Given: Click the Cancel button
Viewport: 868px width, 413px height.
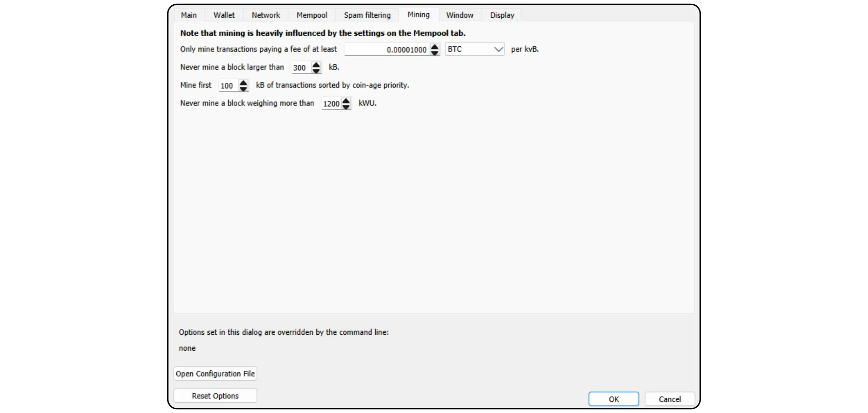Looking at the screenshot, I should pos(670,399).
